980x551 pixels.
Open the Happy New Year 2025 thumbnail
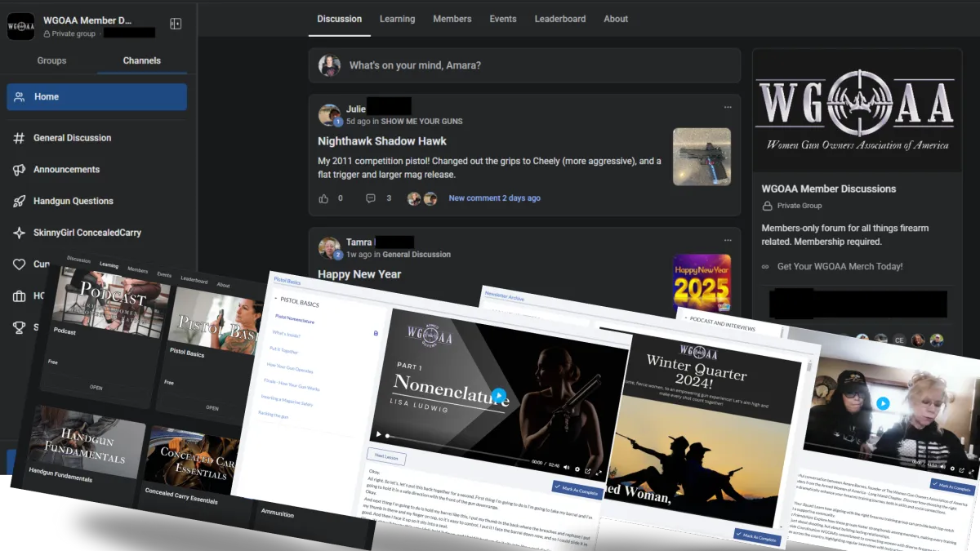[x=702, y=283]
